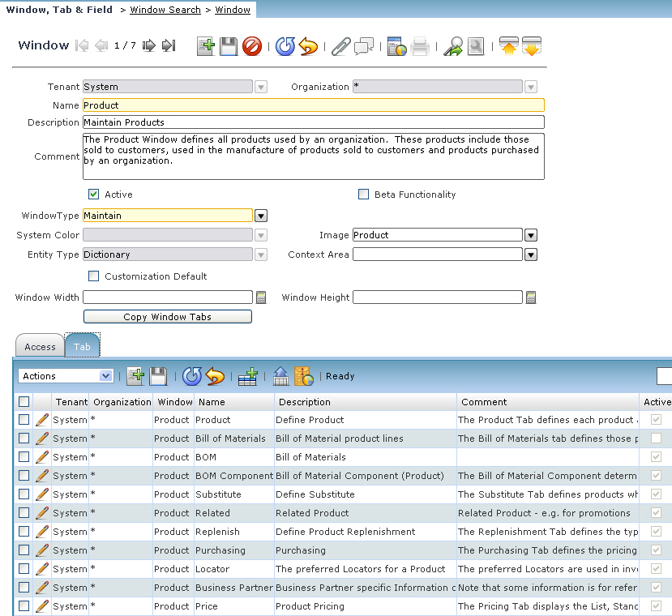Enable Beta Functionality checkbox

363,195
